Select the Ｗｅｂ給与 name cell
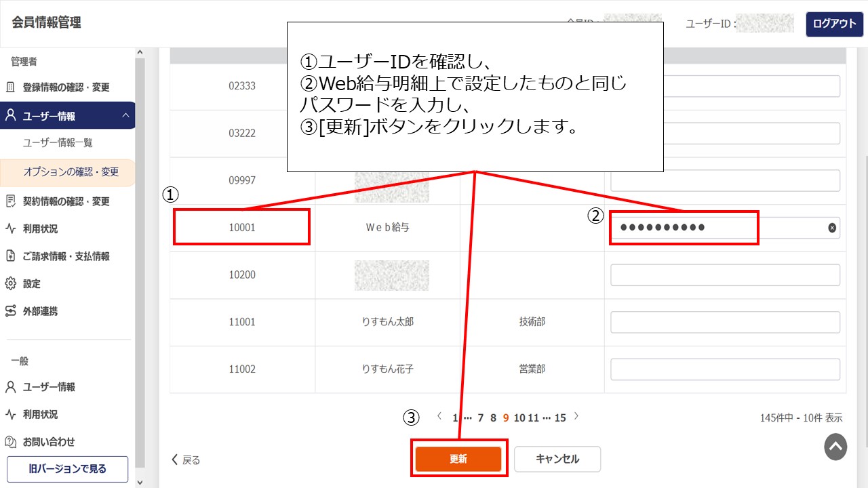This screenshot has height=488, width=868. [387, 228]
